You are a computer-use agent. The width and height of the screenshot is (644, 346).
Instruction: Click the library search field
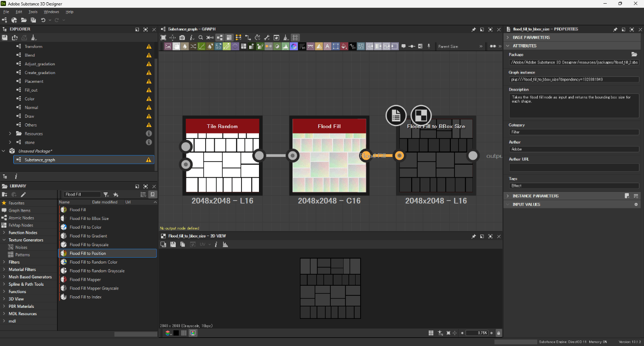(x=82, y=195)
